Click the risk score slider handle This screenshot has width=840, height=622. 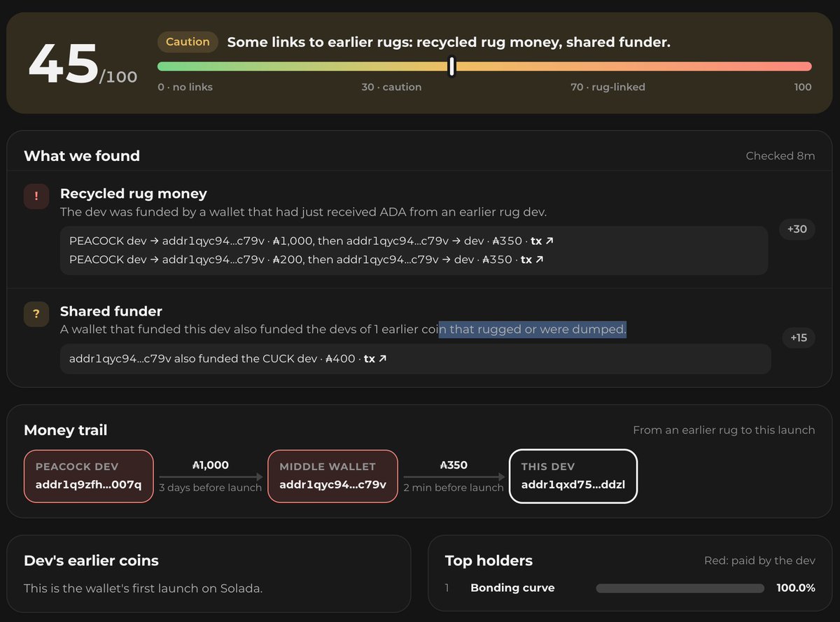click(x=452, y=66)
